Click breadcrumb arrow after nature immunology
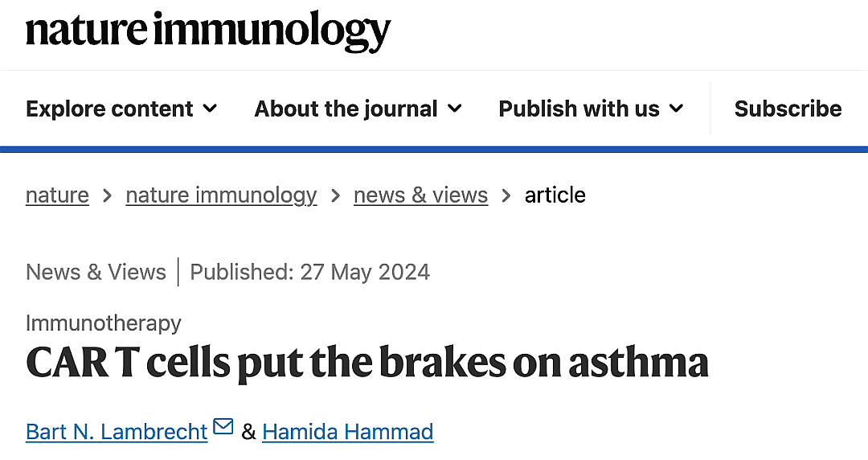This screenshot has width=868, height=460. pos(335,195)
